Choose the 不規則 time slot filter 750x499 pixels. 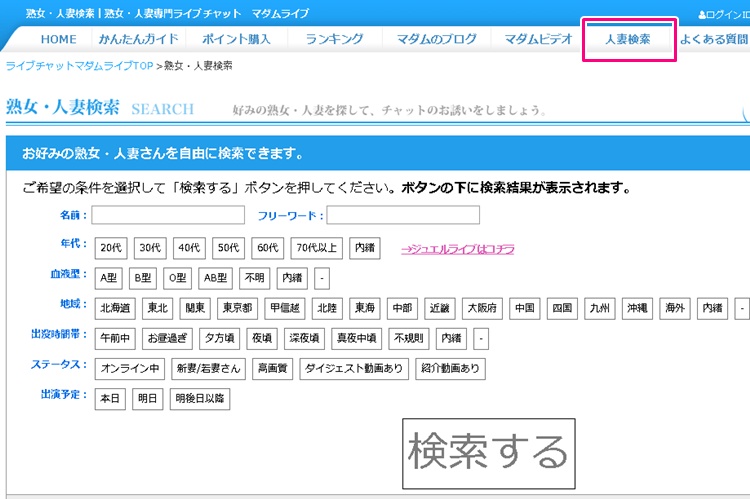tap(409, 338)
